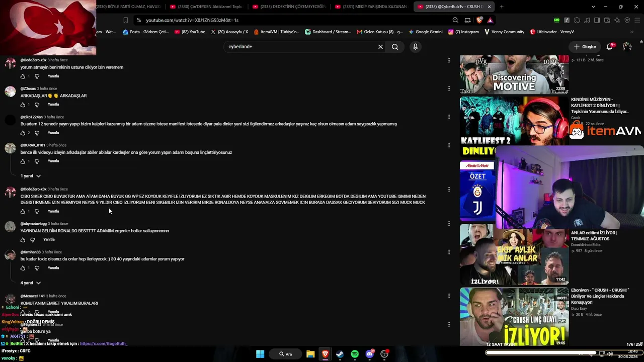Open options menu for @ziko1224an comment
The image size is (644, 362).
pos(449,117)
